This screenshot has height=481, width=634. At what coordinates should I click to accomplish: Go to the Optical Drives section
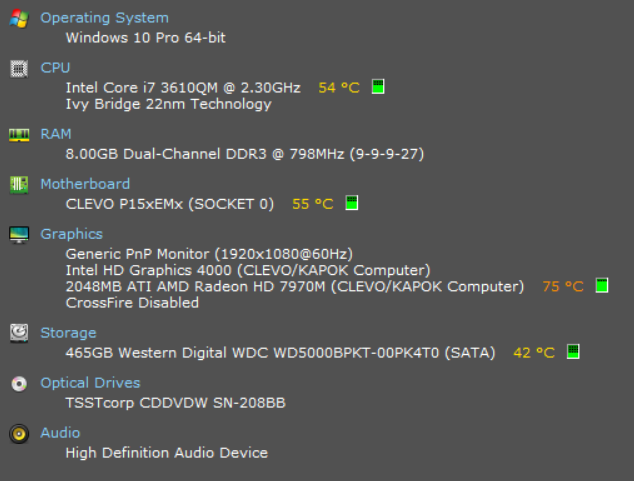pos(90,383)
